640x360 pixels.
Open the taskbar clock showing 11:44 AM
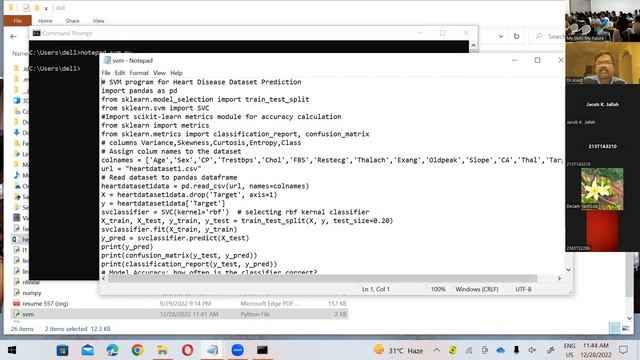coord(596,350)
